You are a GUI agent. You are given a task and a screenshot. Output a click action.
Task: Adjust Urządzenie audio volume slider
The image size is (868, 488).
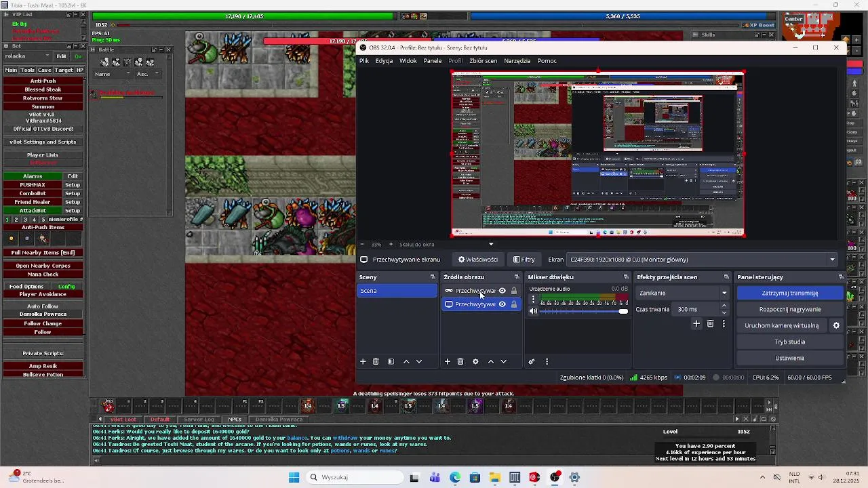tap(585, 311)
